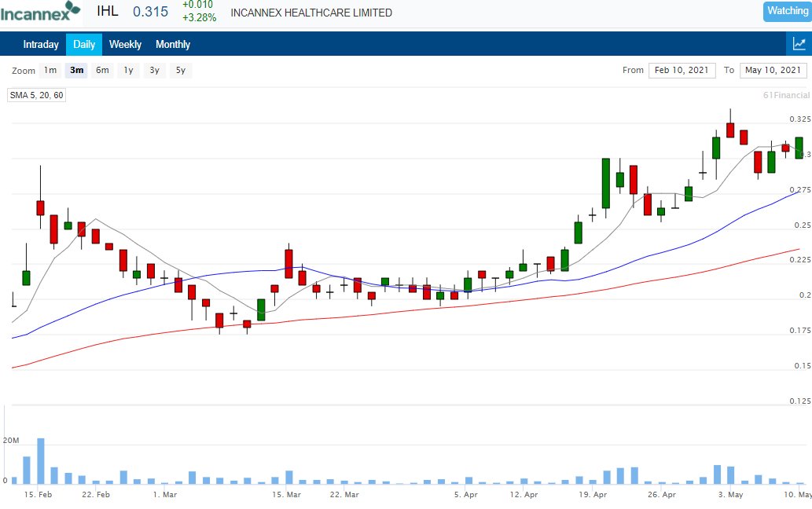Set zoom to 1y

[128, 71]
